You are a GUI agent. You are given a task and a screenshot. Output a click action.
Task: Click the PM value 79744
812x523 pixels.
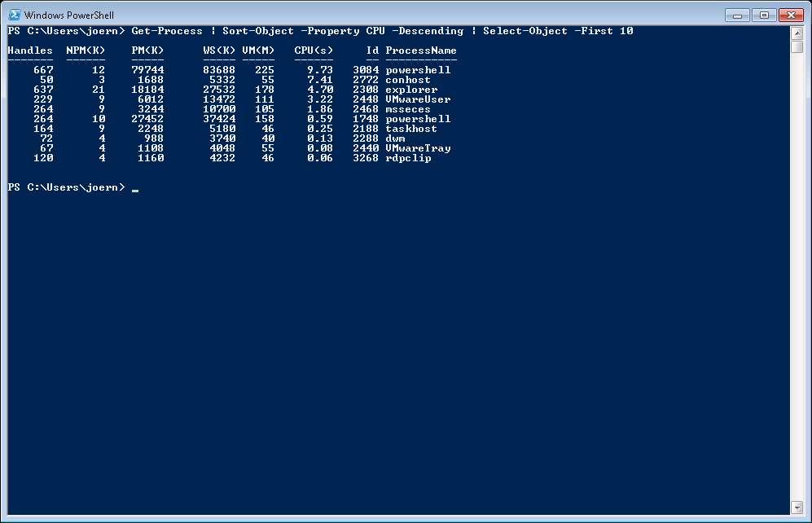point(147,70)
